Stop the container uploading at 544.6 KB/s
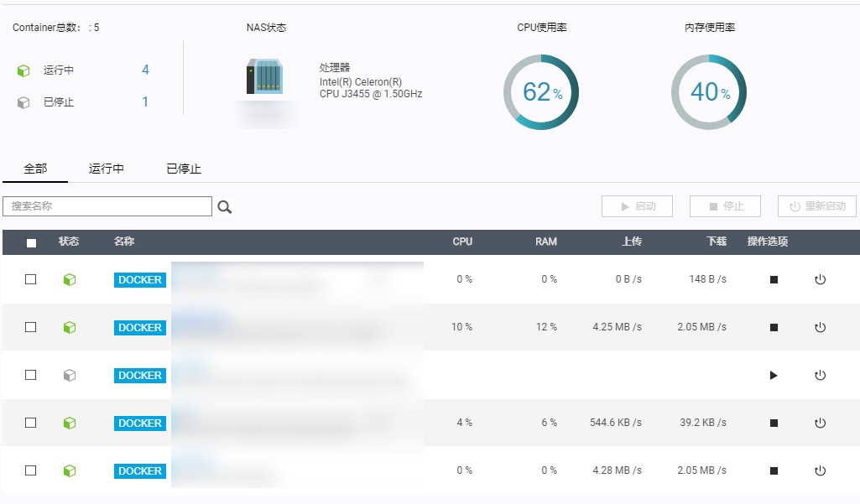Viewport: 860px width, 504px height. pyautogui.click(x=774, y=423)
